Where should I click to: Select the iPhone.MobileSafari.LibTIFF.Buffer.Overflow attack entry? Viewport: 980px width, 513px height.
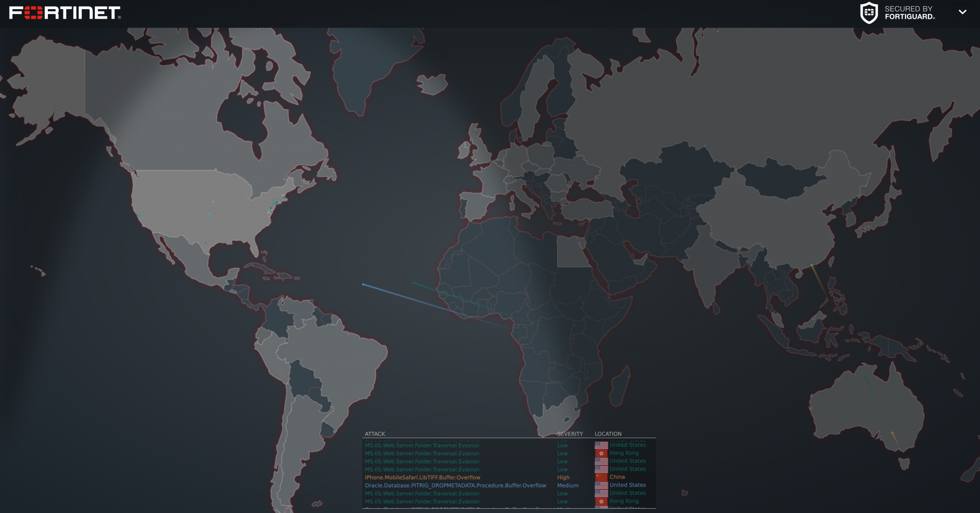coord(423,477)
